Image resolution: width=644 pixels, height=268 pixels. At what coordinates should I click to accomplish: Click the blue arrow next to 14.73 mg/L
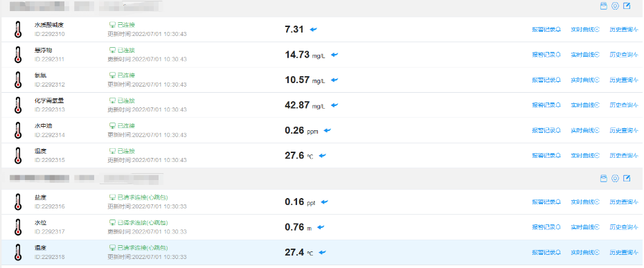(334, 55)
